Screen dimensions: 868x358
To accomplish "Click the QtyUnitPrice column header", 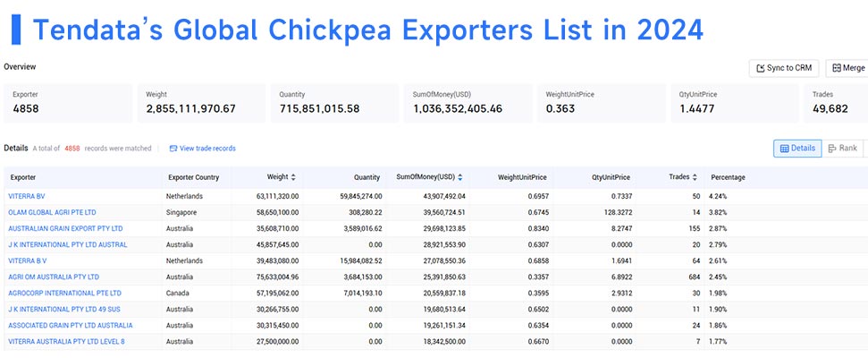I will (x=610, y=178).
